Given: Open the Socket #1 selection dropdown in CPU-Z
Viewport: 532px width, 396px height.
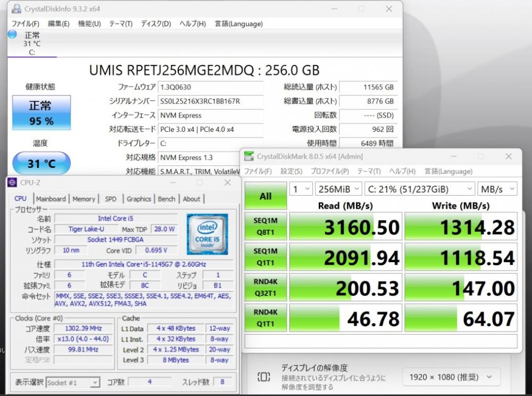Looking at the screenshot, I should point(72,382).
